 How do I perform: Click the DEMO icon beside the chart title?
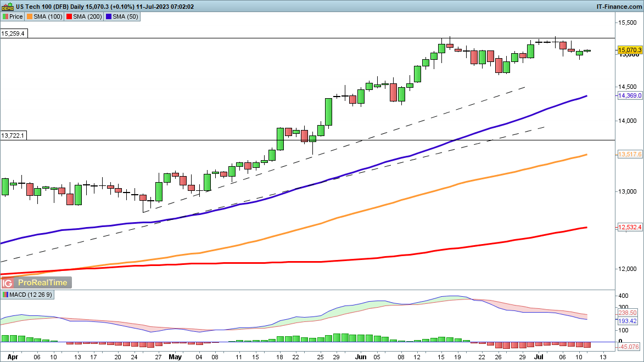tap(7, 7)
